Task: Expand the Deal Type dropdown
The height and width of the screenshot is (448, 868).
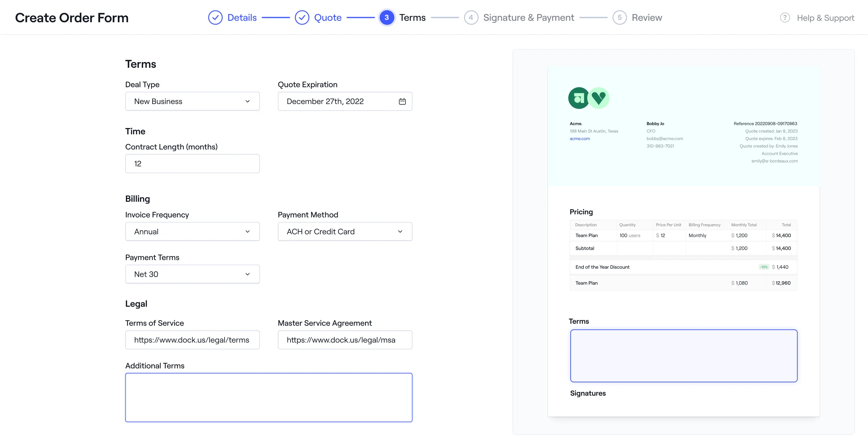Action: [192, 101]
